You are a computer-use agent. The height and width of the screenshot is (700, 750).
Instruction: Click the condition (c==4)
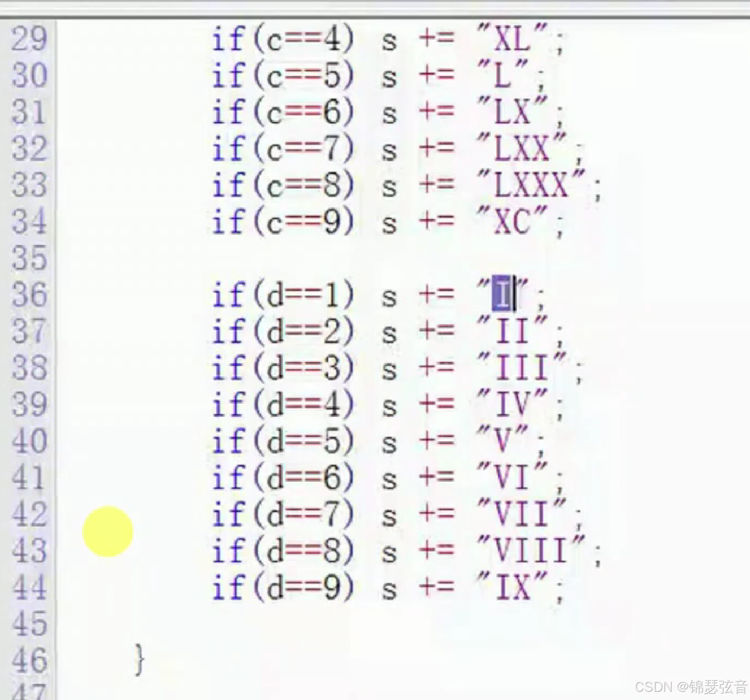tap(304, 40)
